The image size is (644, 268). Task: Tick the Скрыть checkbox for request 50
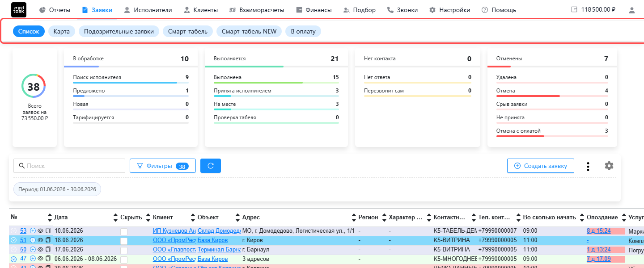124,250
